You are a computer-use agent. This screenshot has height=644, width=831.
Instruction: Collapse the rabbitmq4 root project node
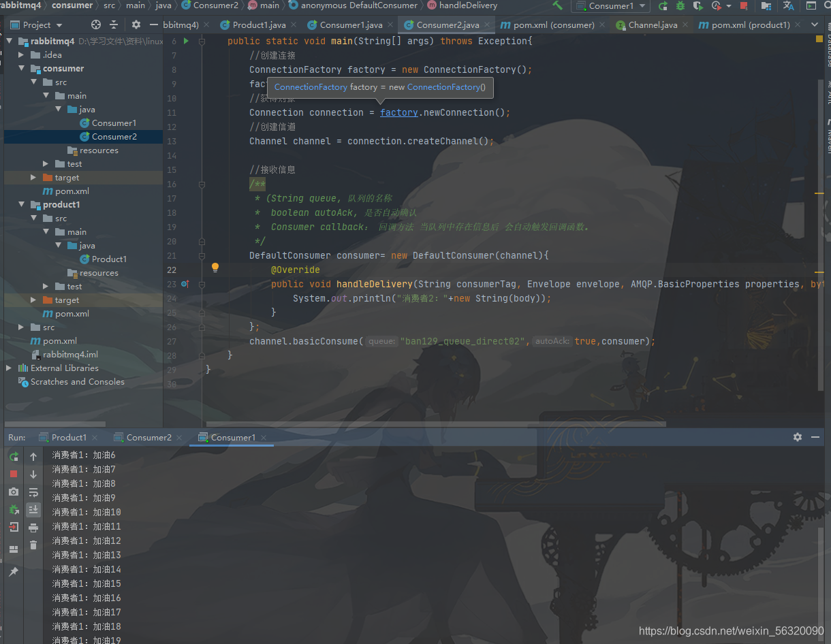click(x=10, y=41)
